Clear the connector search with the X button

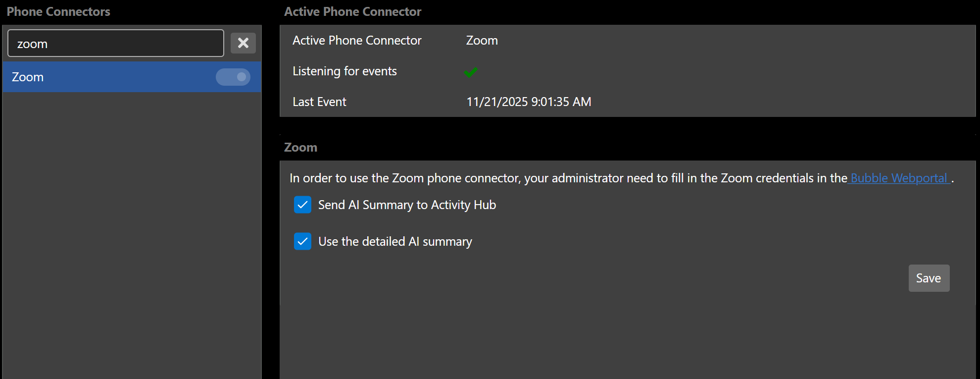point(243,43)
